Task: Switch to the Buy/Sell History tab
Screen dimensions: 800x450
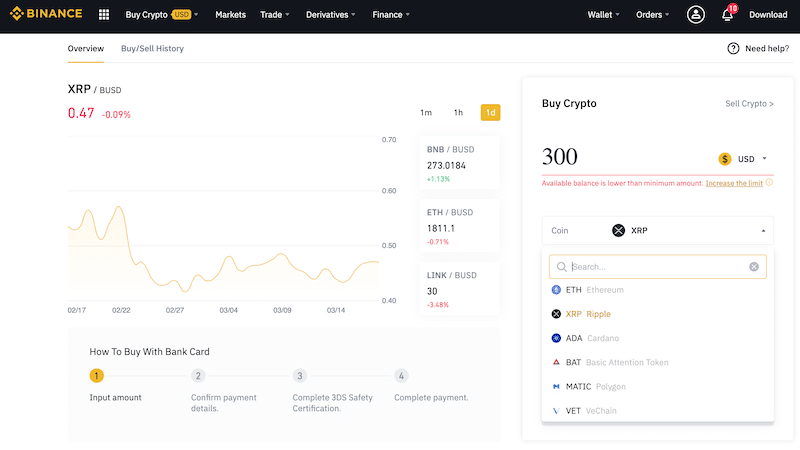Action: (x=152, y=48)
